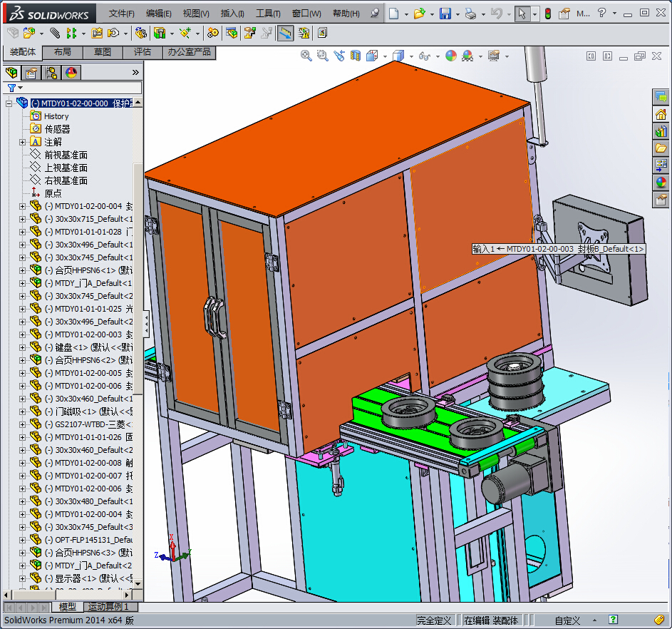Open the Assembly Features dropdown arrow
Screen dimensions: 672x629
pos(172,33)
